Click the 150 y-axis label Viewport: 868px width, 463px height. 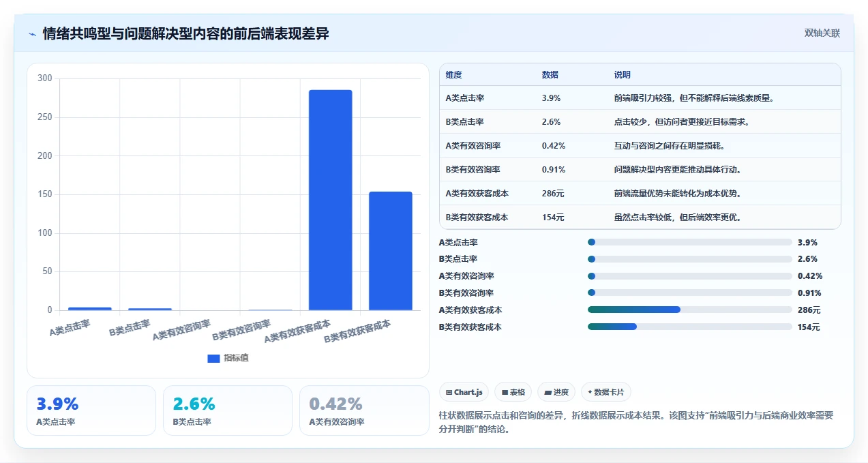45,194
